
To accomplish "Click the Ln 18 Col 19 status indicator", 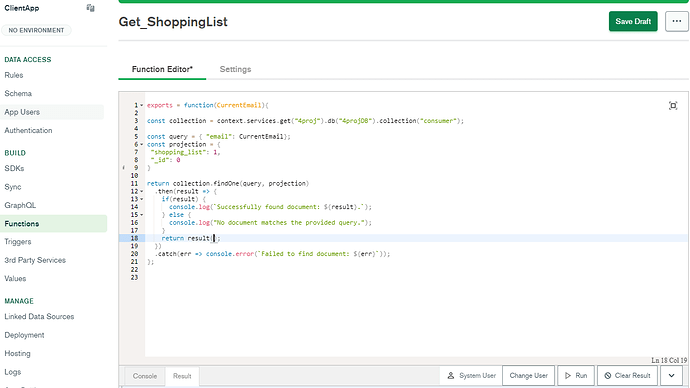I will [x=669, y=360].
